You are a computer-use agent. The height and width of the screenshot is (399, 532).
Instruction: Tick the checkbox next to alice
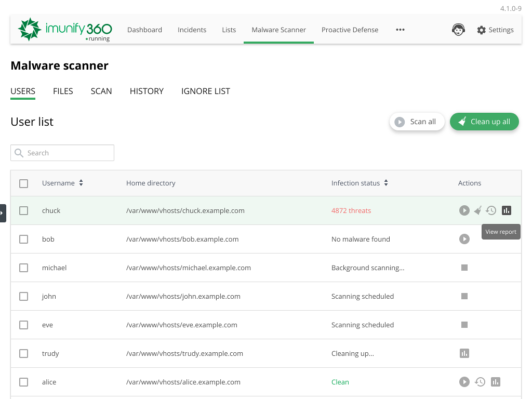(23, 382)
